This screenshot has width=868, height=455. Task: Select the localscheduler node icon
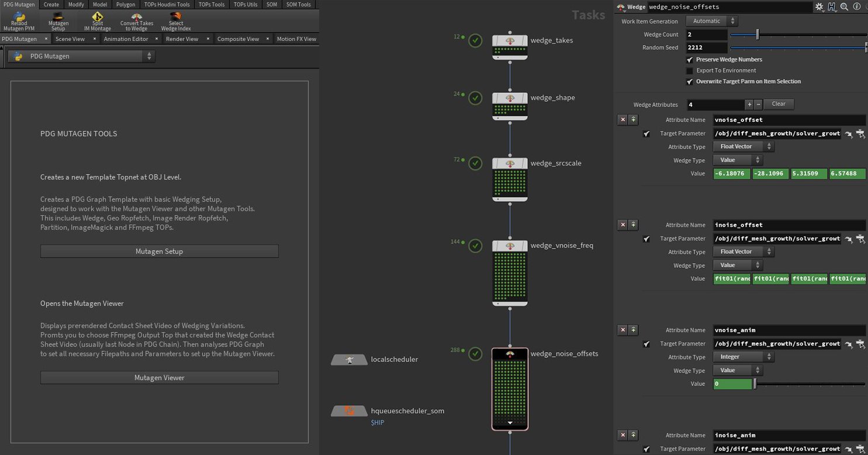click(x=349, y=360)
